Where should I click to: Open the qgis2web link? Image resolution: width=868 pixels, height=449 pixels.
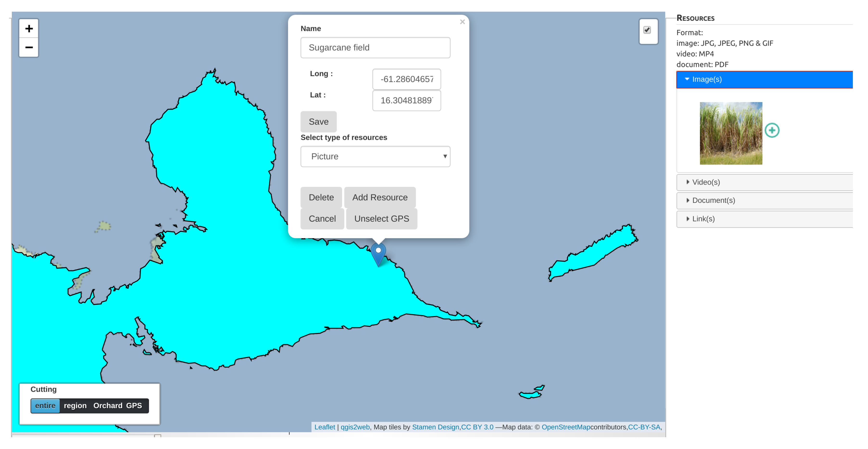point(355,427)
